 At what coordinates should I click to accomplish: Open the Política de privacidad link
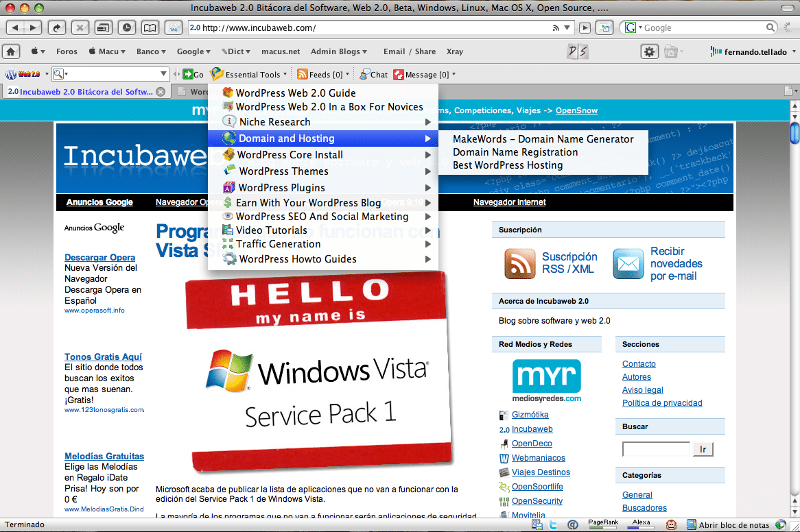(x=662, y=403)
